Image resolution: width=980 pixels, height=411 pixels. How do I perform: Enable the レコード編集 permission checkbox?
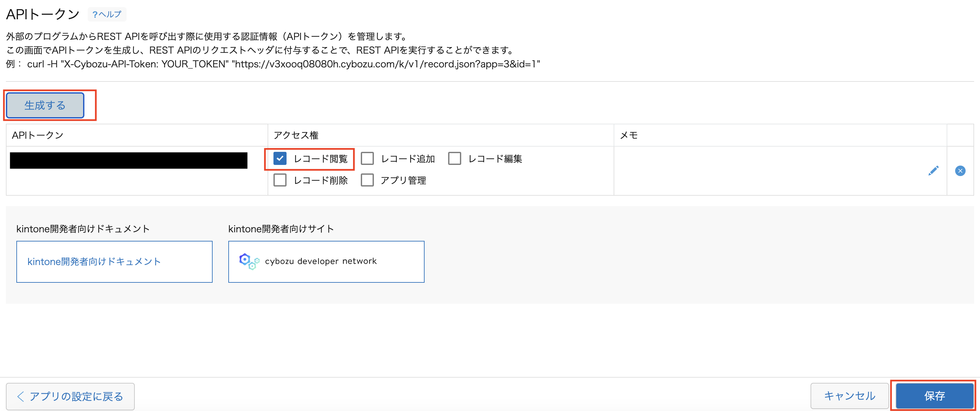tap(454, 158)
